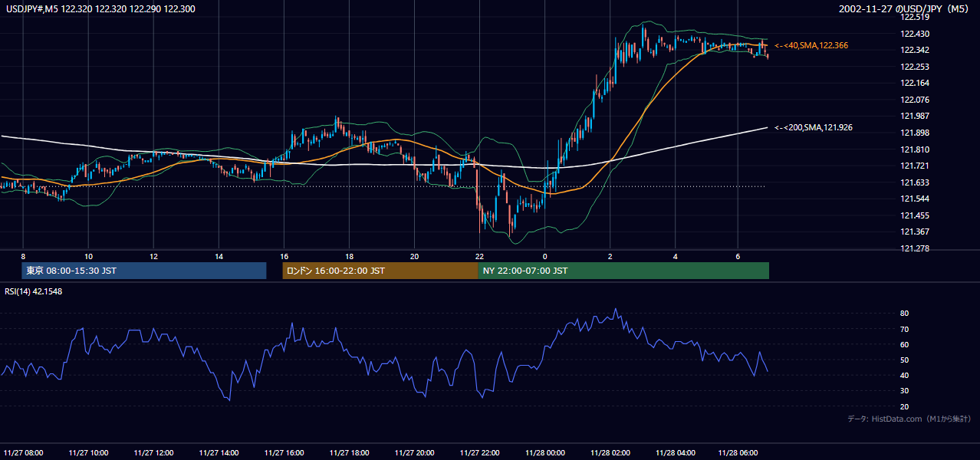The image size is (980, 460).
Task: Click the HistData.com data source credit
Action: [909, 419]
